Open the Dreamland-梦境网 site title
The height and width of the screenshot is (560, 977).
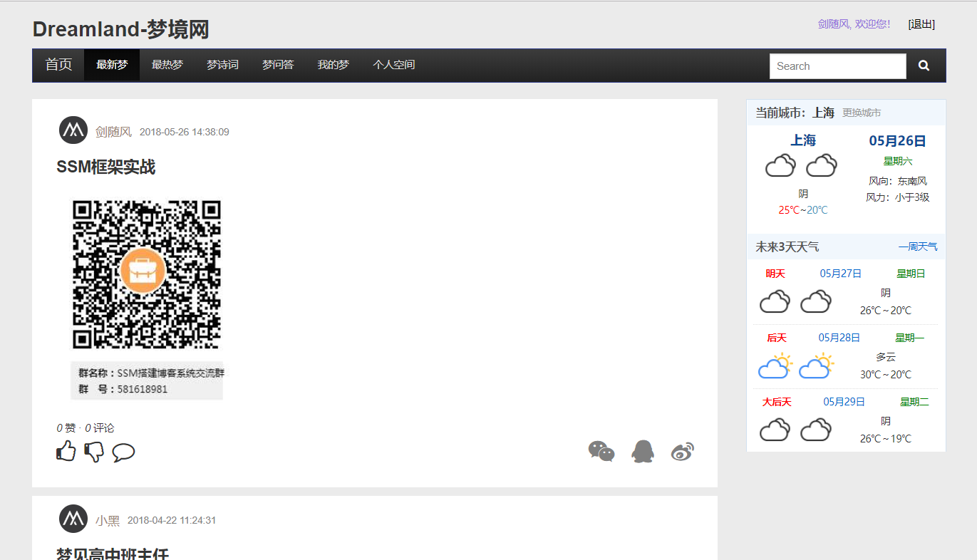(x=120, y=29)
